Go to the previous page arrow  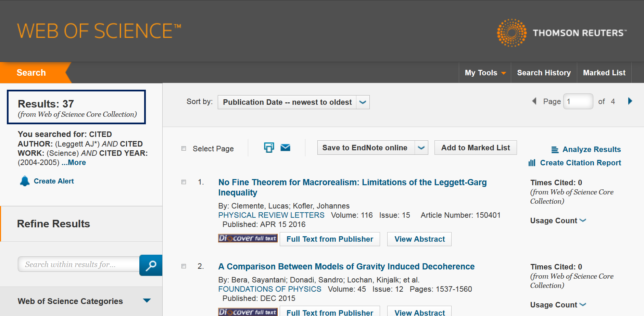click(x=534, y=101)
